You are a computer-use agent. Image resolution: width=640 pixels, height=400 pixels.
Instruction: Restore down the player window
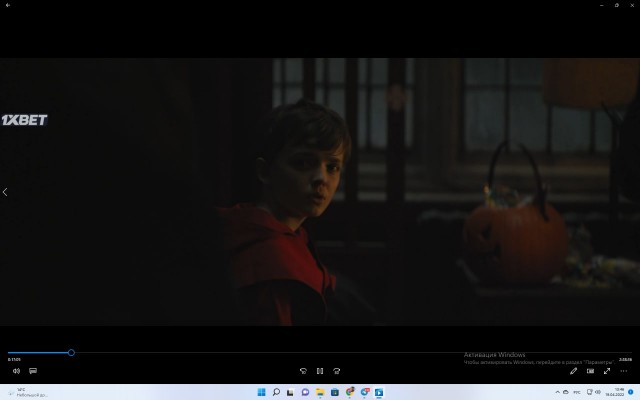pyautogui.click(x=617, y=5)
